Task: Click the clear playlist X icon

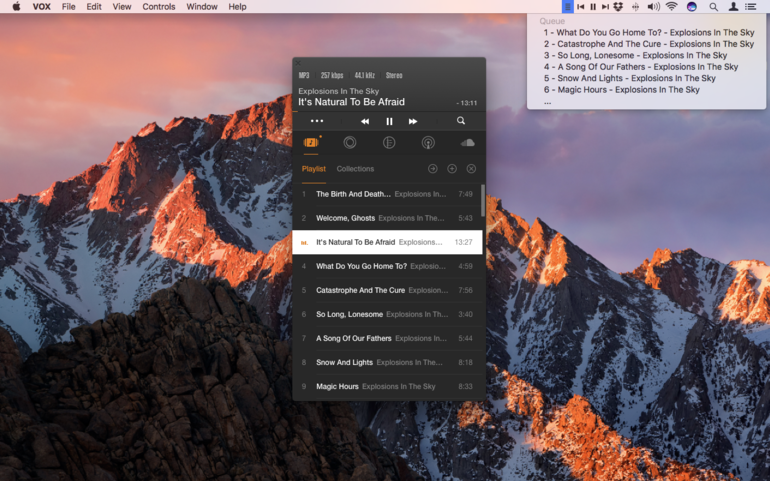Action: (471, 169)
